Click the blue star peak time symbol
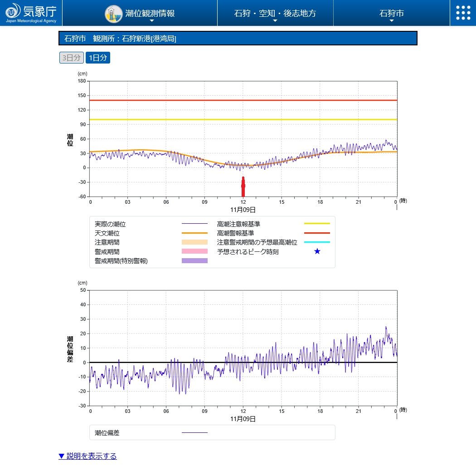The image size is (476, 466). point(317,251)
